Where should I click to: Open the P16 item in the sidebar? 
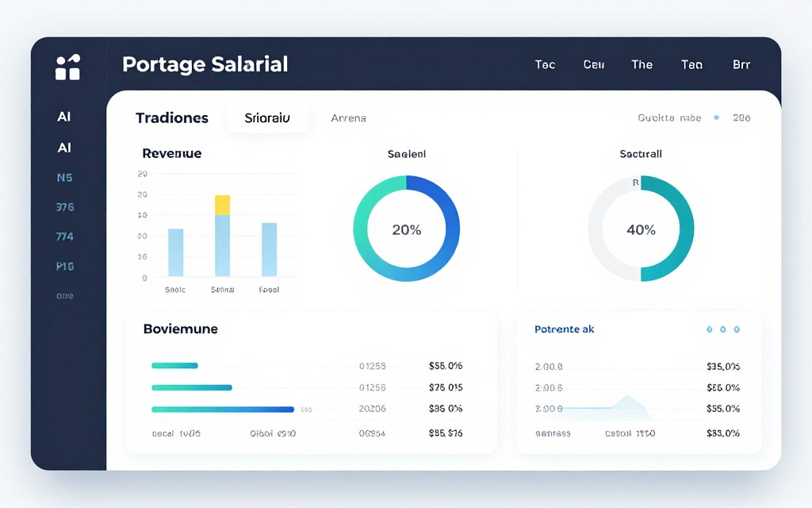click(64, 265)
